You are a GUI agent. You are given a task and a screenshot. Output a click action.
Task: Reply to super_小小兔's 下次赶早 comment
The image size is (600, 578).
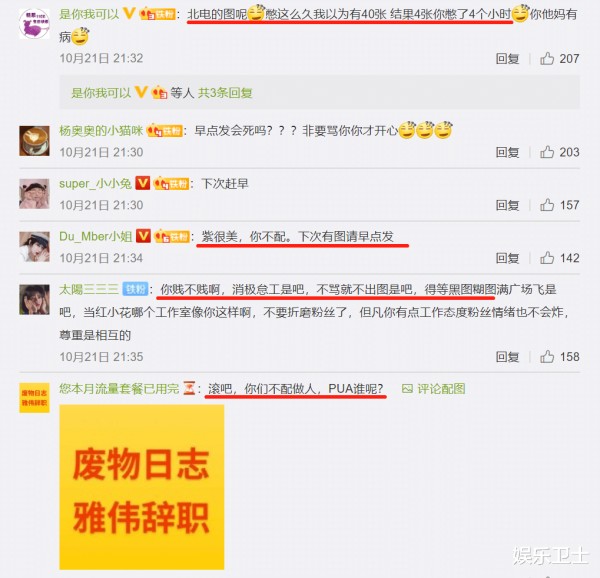click(x=507, y=205)
